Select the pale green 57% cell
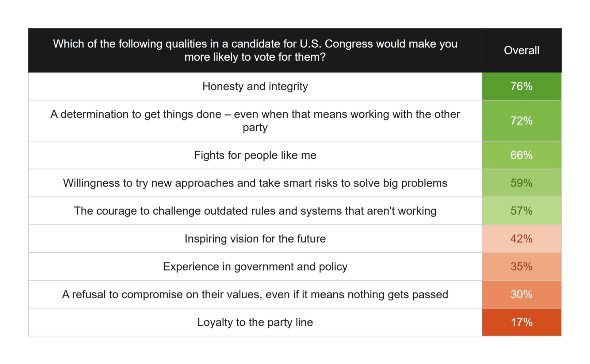 pos(521,211)
